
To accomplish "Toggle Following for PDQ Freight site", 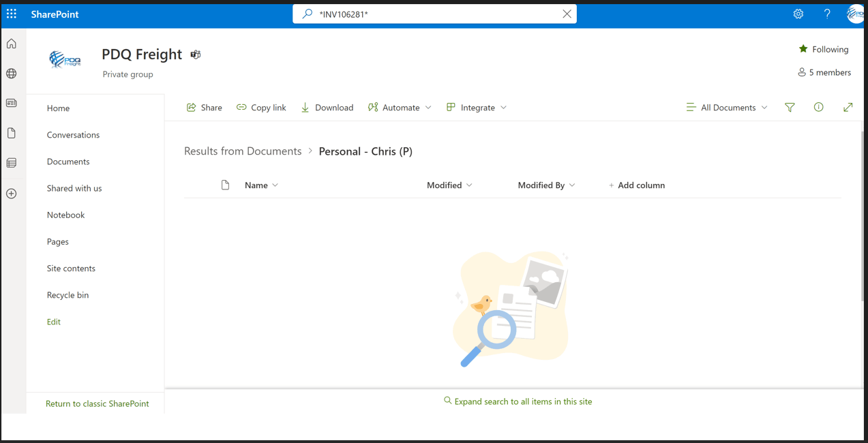I will click(823, 49).
